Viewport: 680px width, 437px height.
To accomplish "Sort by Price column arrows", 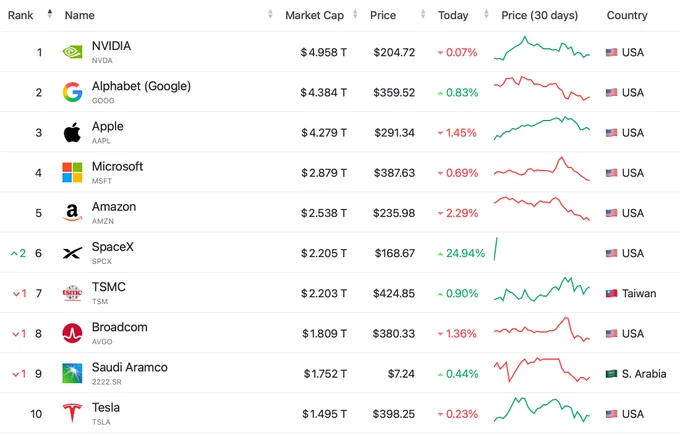I will coord(423,14).
